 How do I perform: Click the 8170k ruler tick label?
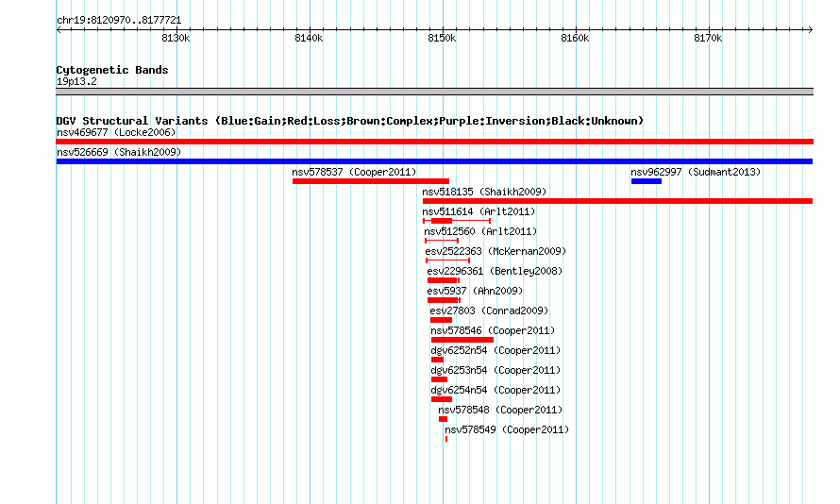708,38
